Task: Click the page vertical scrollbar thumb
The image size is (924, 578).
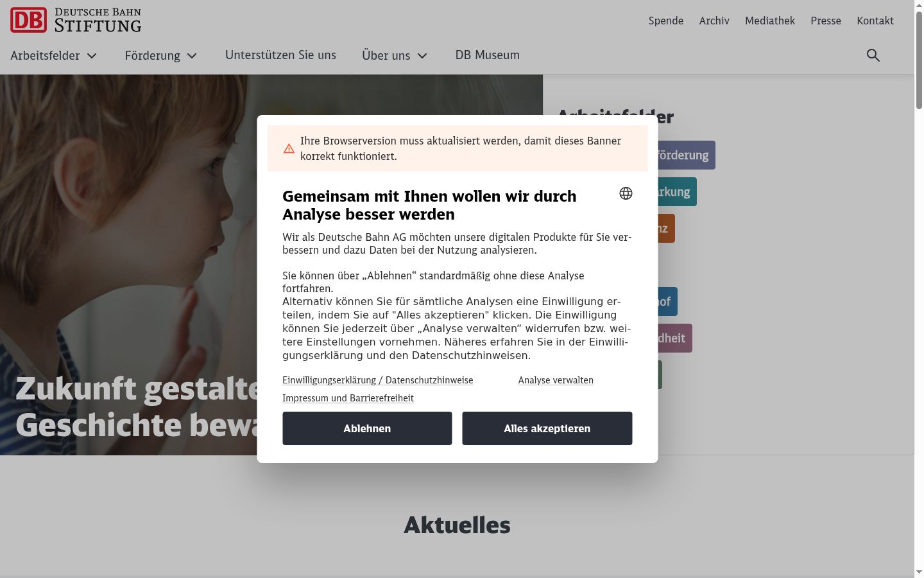Action: coord(919,60)
